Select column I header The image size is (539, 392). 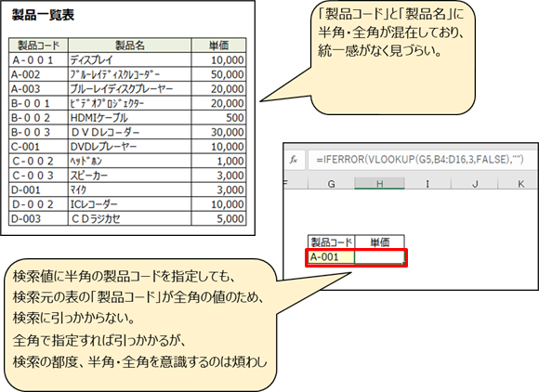tap(427, 184)
